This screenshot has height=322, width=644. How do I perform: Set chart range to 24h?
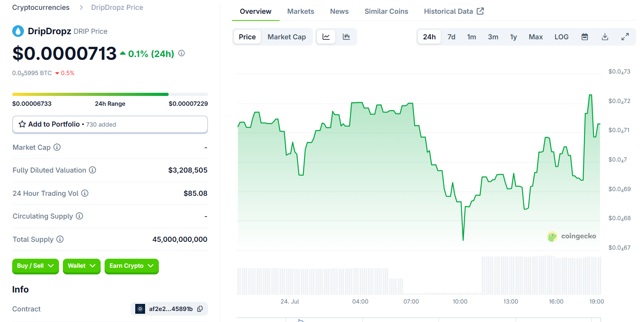(429, 37)
